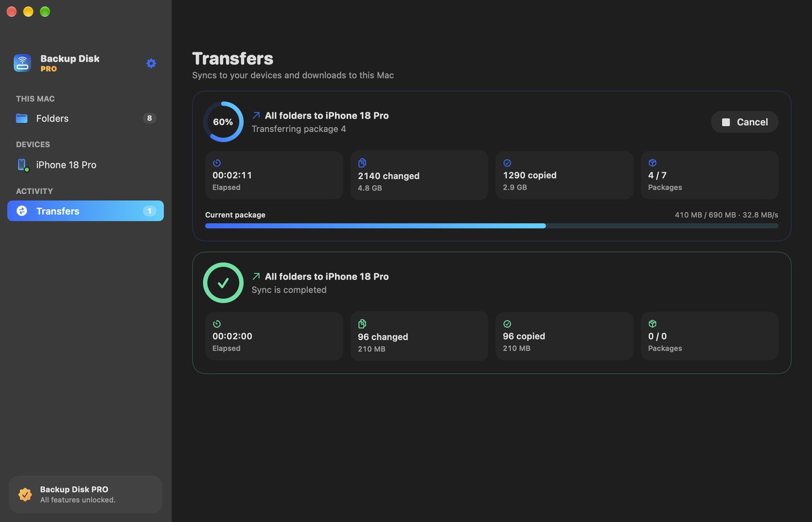Click the check icon above 96 copied
This screenshot has height=522, width=812.
507,324
